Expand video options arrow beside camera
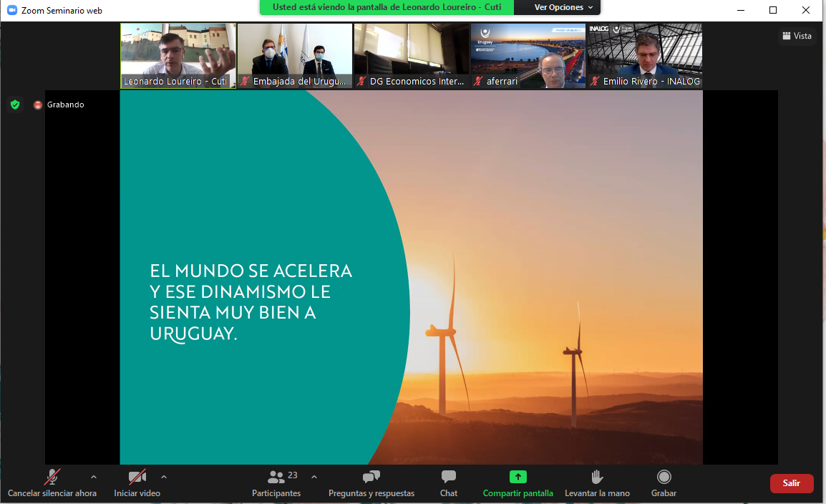Image resolution: width=826 pixels, height=504 pixels. click(x=164, y=477)
